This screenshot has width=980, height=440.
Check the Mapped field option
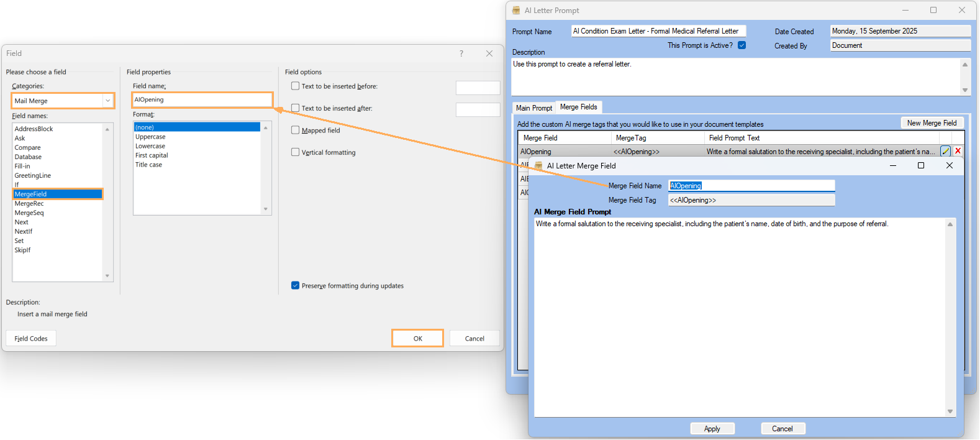point(296,131)
